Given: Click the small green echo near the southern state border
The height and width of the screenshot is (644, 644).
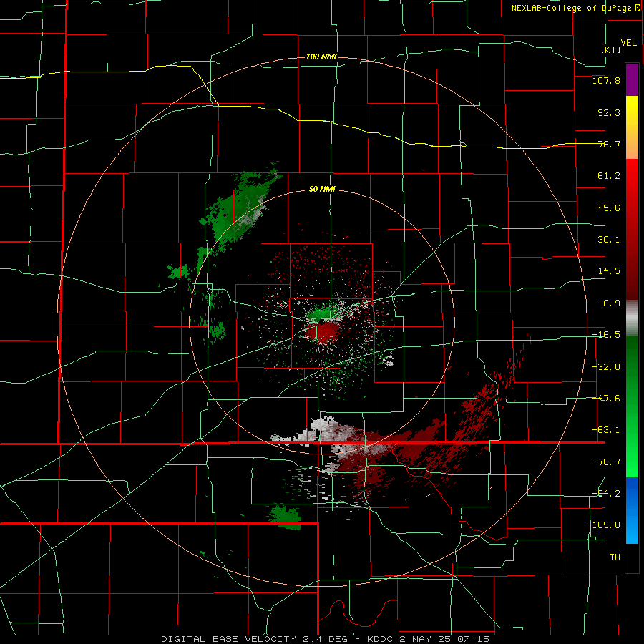Looking at the screenshot, I should (286, 517).
